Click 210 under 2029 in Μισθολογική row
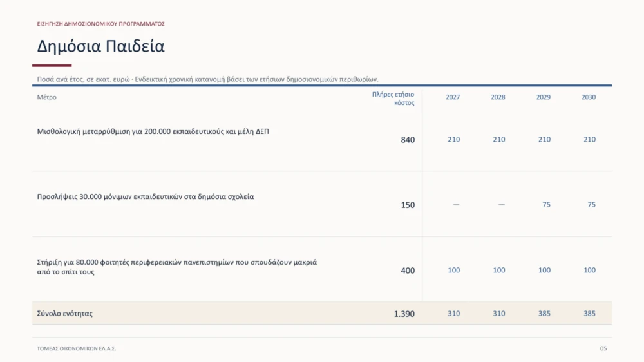This screenshot has height=362, width=644. (545, 140)
